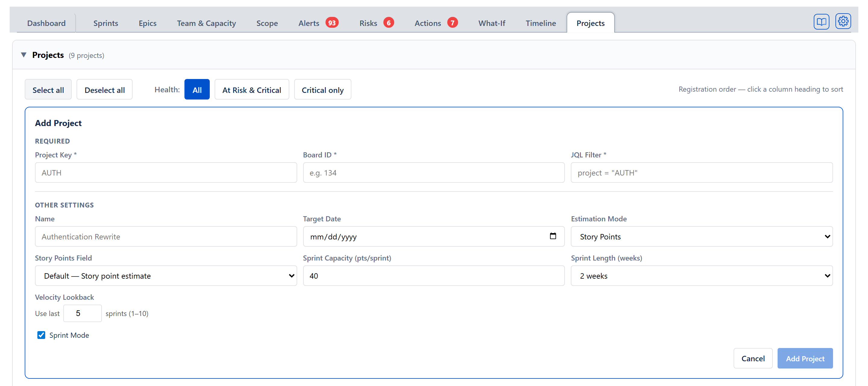Filter health by All
The height and width of the screenshot is (386, 868).
click(x=197, y=90)
